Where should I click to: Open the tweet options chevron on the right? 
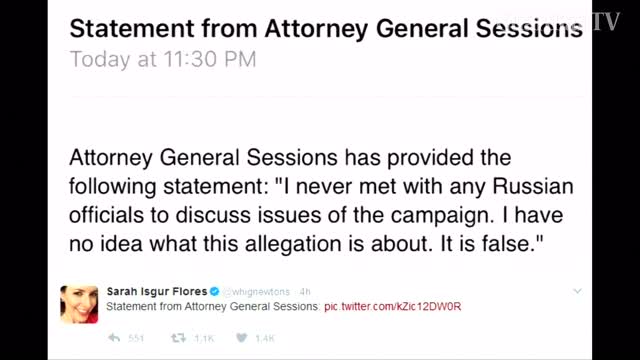point(577,291)
